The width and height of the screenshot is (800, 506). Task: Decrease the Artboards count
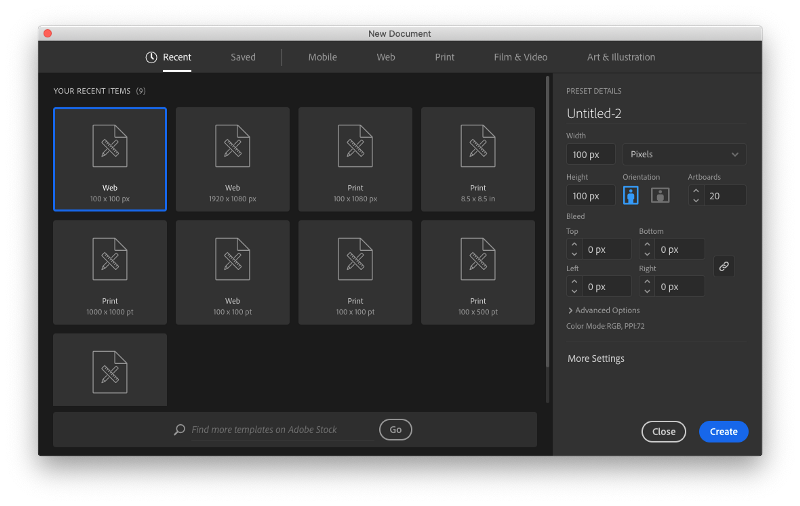[696, 200]
